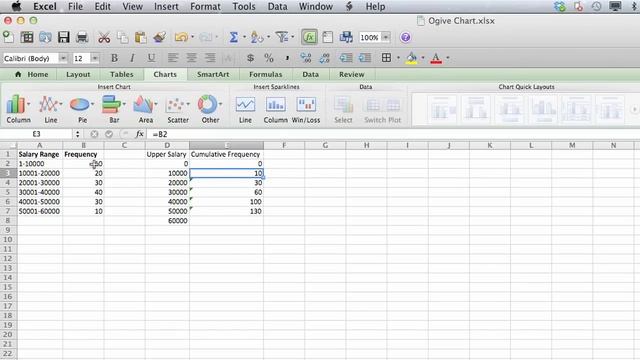
Task: Click the Undo arrow icon
Action: 181,38
